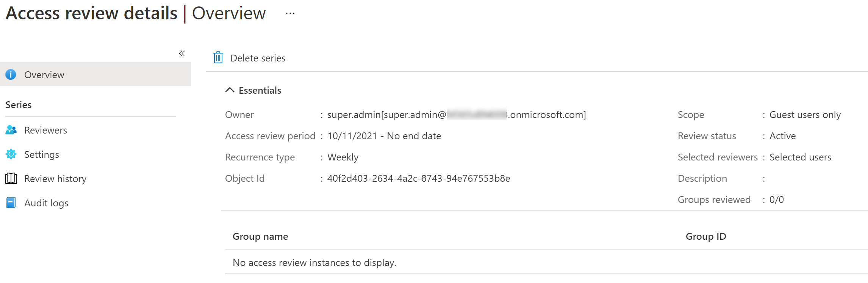The width and height of the screenshot is (868, 283).
Task: Go to Reviewers in the sidebar
Action: pos(45,130)
